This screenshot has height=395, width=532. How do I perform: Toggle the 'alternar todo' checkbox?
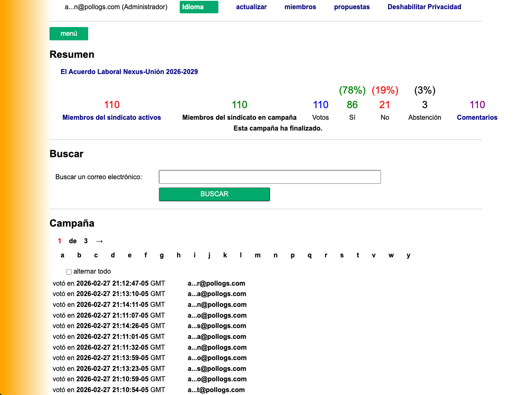coord(69,272)
